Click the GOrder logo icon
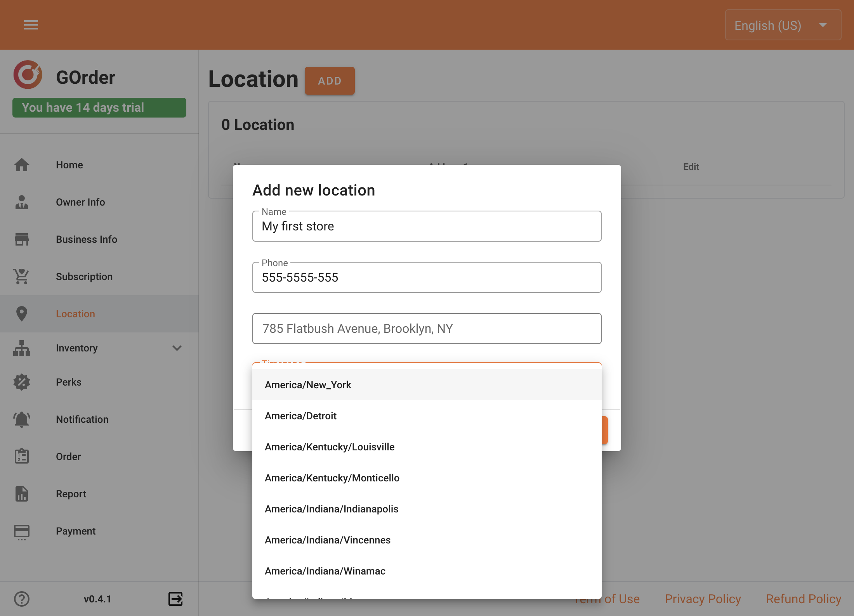 click(28, 75)
